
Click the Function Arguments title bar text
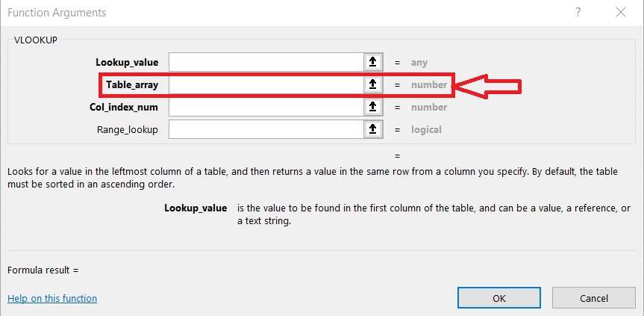pos(57,13)
